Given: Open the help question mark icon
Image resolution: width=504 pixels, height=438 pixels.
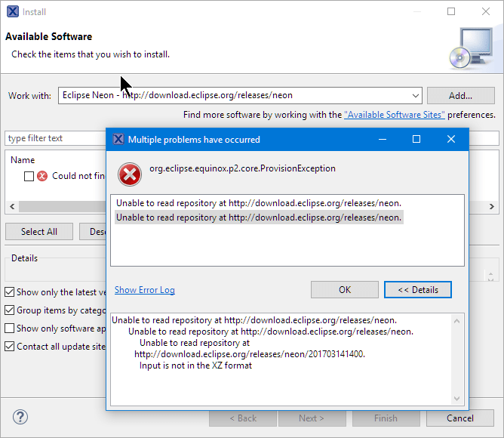Looking at the screenshot, I should [x=20, y=417].
